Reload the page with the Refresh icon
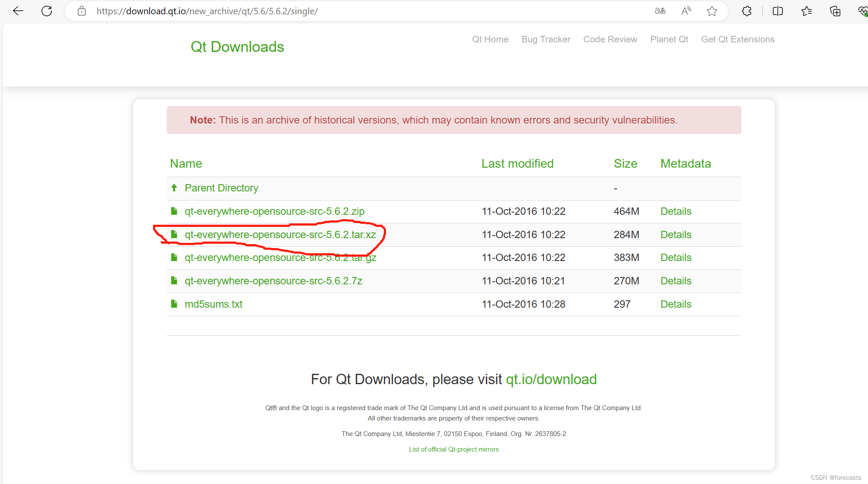Viewport: 868px width, 484px height. (47, 11)
